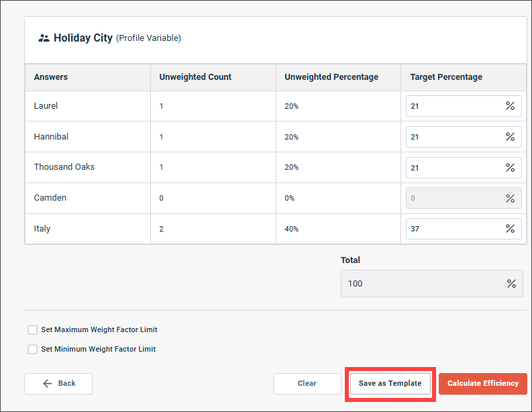Click the Holiday City profile variable people icon
This screenshot has width=532, height=412.
tap(44, 38)
